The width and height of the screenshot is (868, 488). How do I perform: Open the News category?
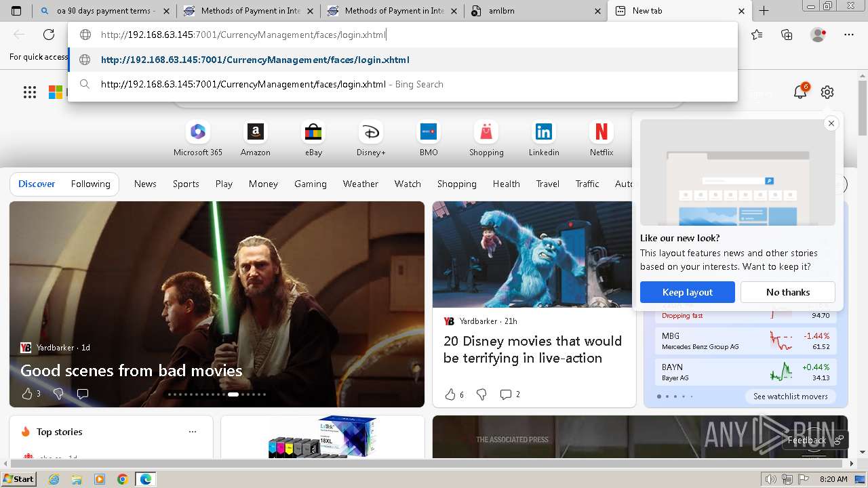tap(145, 184)
